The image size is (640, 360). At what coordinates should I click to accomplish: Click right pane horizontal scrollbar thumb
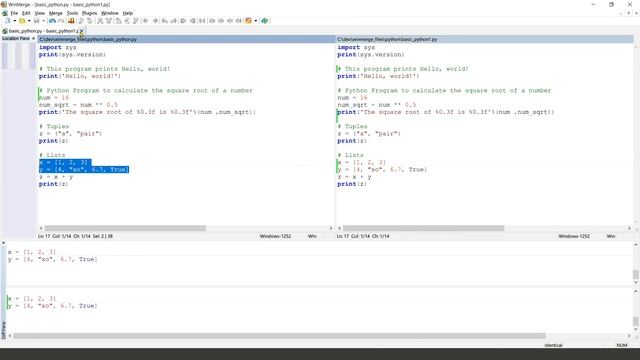click(423, 228)
